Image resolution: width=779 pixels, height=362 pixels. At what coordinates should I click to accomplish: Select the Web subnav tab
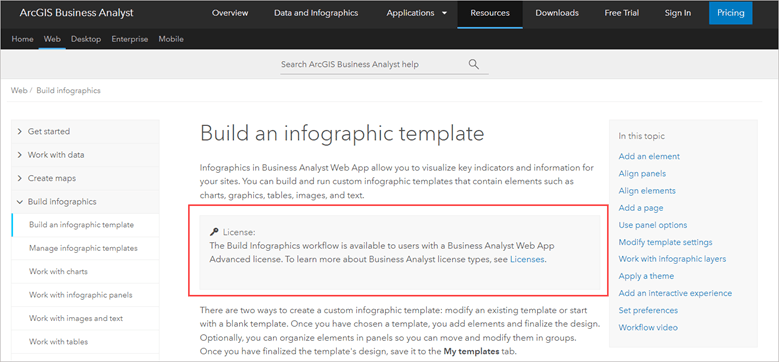point(52,39)
